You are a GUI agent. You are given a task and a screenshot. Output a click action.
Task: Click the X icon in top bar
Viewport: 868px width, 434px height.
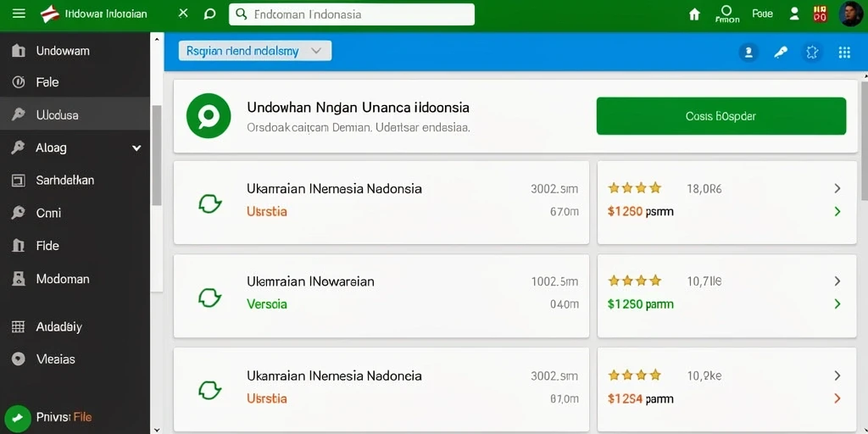click(x=183, y=14)
